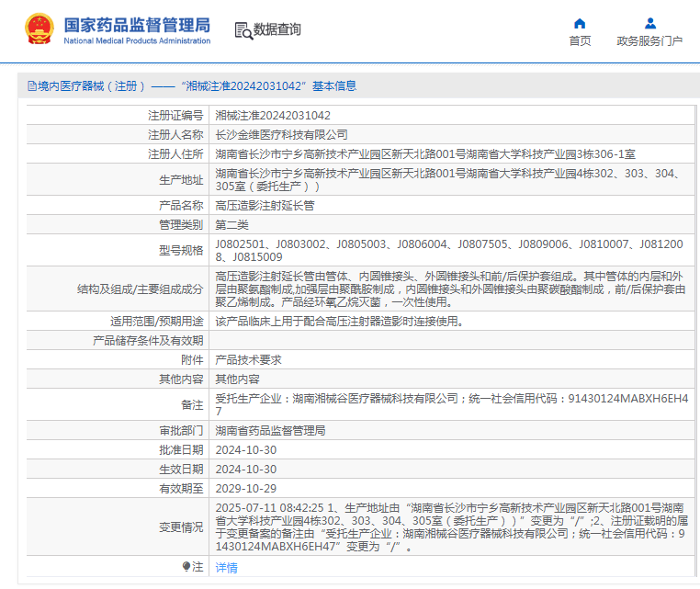Click the National Medical Products Administration subtitle
Viewport: 700px width, 589px height.
click(x=137, y=40)
